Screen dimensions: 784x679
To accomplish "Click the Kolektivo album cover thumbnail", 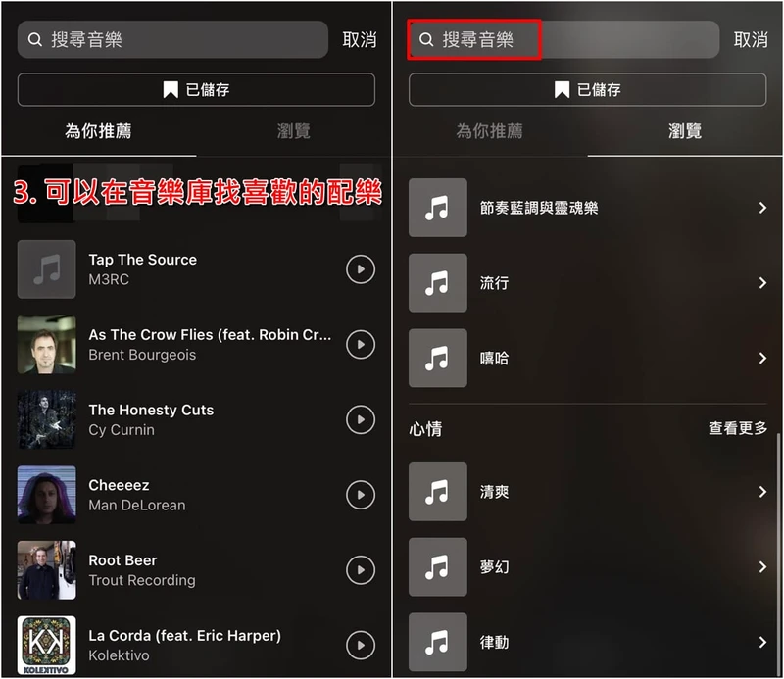I will click(46, 645).
